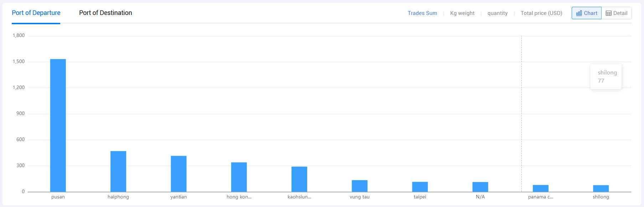The width and height of the screenshot is (644, 207).
Task: Click the vung tau bar
Action: [x=360, y=186]
